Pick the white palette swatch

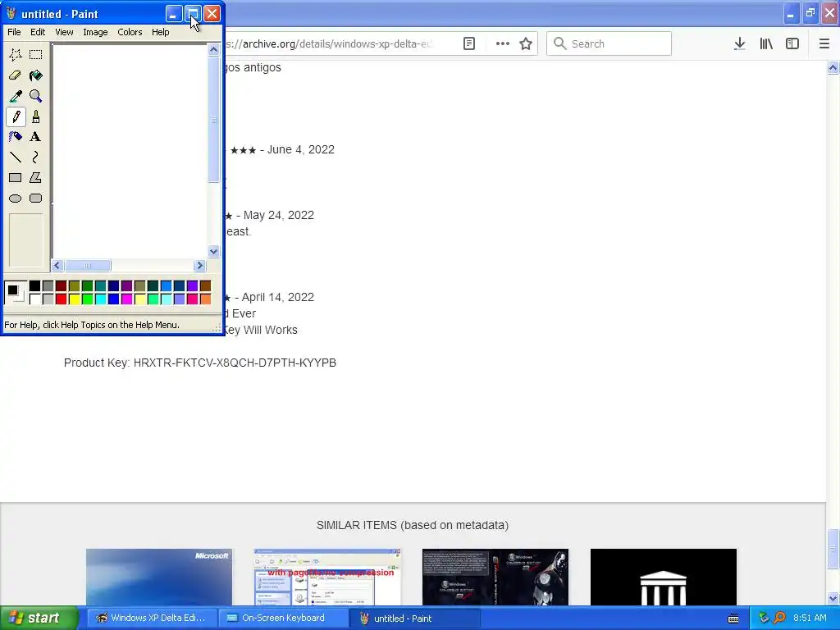tap(34, 299)
